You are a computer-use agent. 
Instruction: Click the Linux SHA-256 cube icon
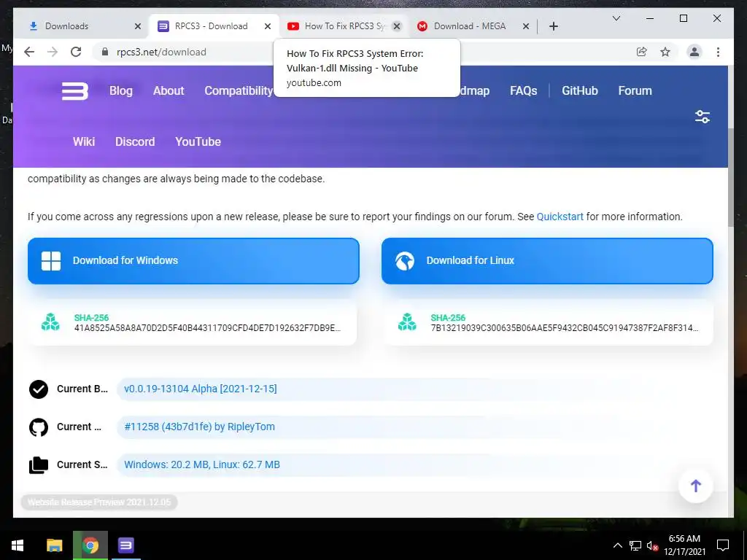(407, 322)
